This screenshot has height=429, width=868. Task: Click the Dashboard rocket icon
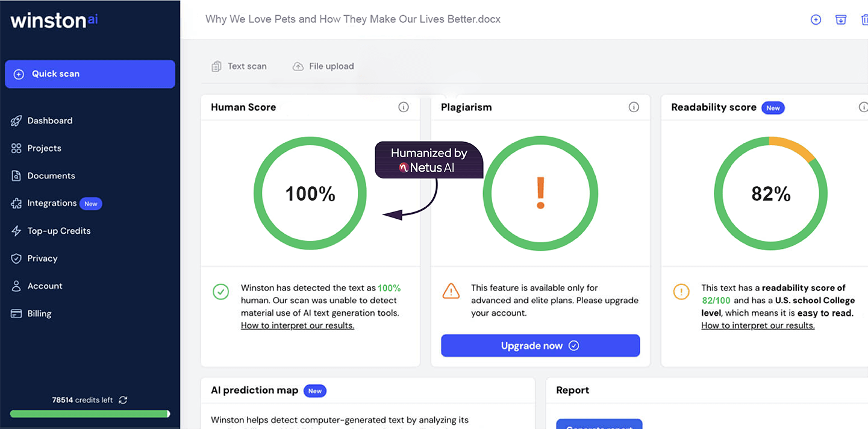(x=16, y=121)
